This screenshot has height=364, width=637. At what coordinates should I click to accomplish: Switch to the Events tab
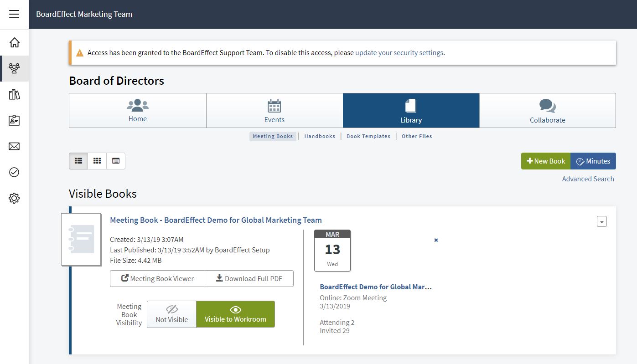pyautogui.click(x=274, y=110)
